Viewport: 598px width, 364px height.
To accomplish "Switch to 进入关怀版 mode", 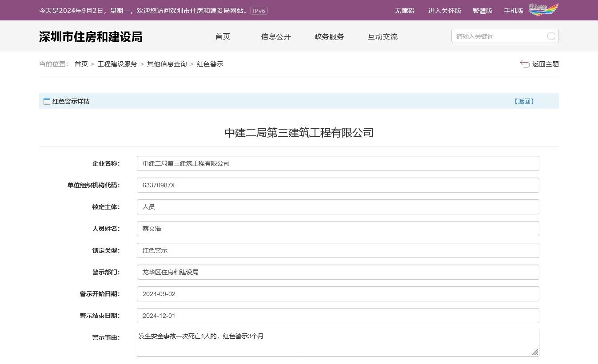I will click(444, 11).
